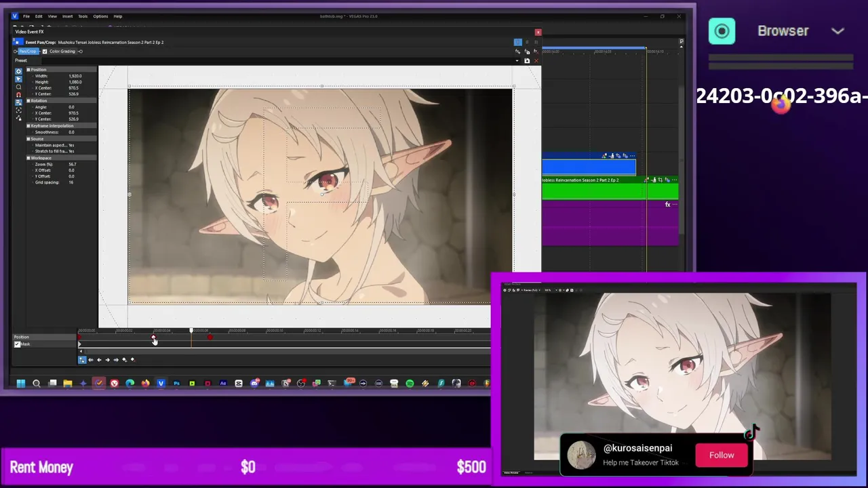Open Photoshop from the taskbar
The height and width of the screenshot is (488, 868).
click(176, 383)
